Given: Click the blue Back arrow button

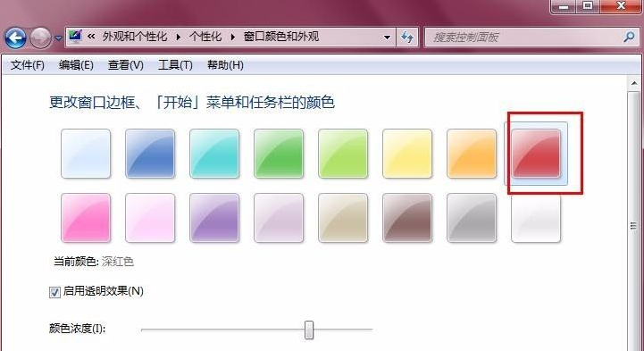Looking at the screenshot, I should [x=15, y=38].
